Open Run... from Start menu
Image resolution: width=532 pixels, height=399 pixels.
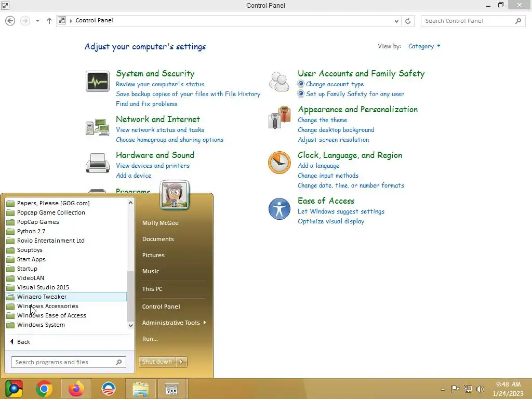point(150,339)
